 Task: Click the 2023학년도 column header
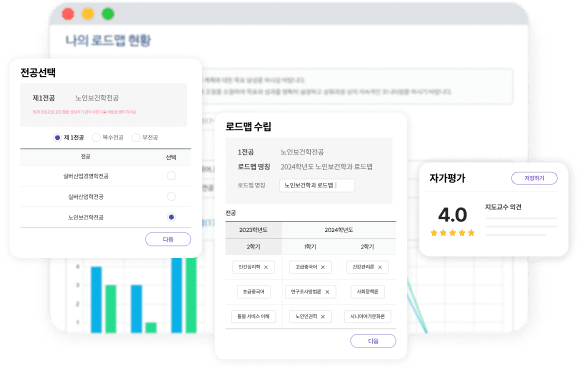(x=253, y=230)
